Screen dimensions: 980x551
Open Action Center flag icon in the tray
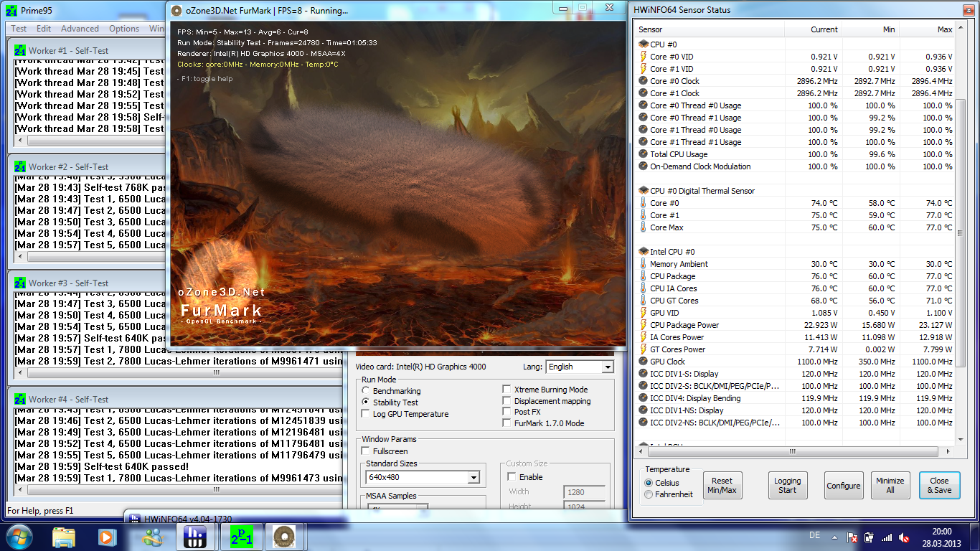point(852,537)
